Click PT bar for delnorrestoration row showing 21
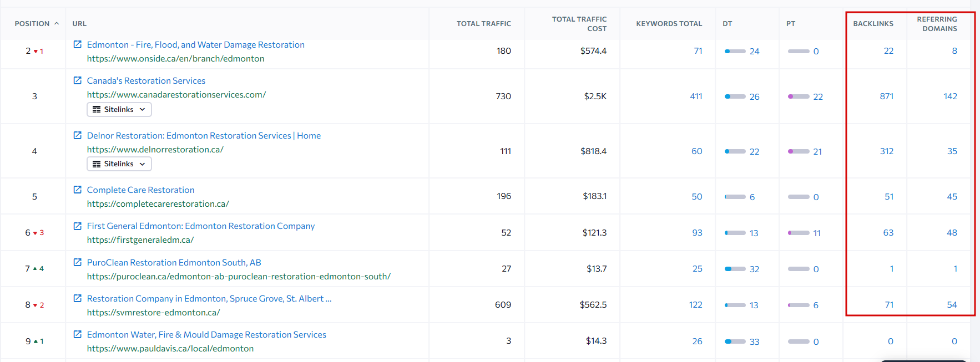This screenshot has height=362, width=980. [x=799, y=151]
